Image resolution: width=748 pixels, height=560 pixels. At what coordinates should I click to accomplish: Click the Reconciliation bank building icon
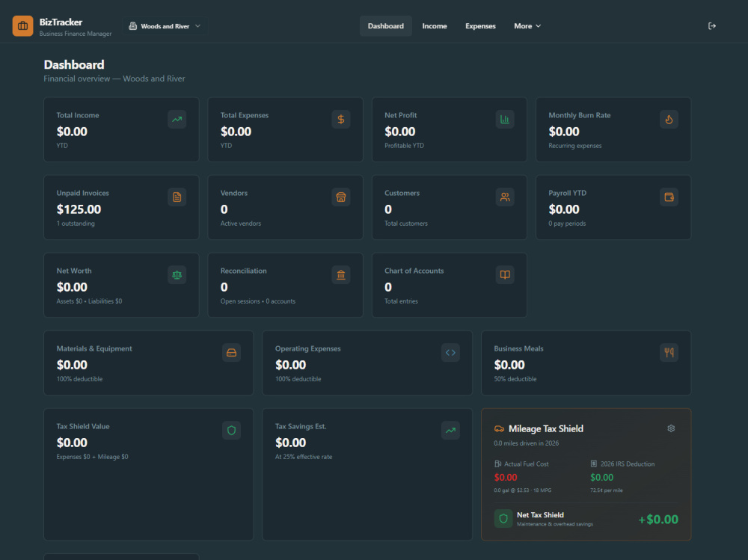click(x=340, y=274)
